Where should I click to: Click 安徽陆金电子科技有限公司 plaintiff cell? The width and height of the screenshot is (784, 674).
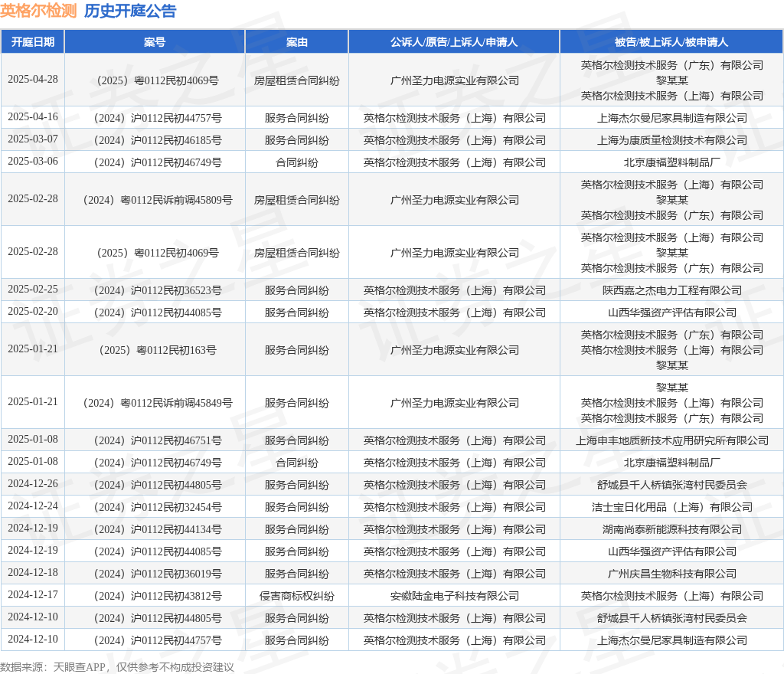pos(454,596)
